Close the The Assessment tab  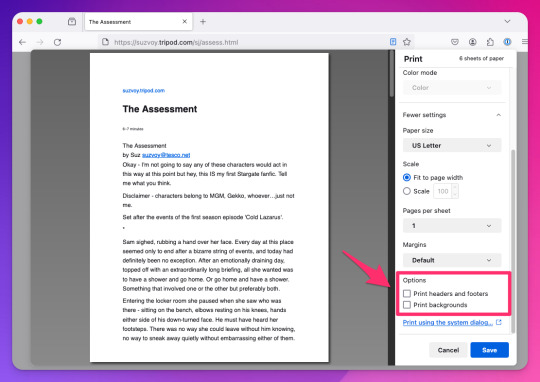185,21
